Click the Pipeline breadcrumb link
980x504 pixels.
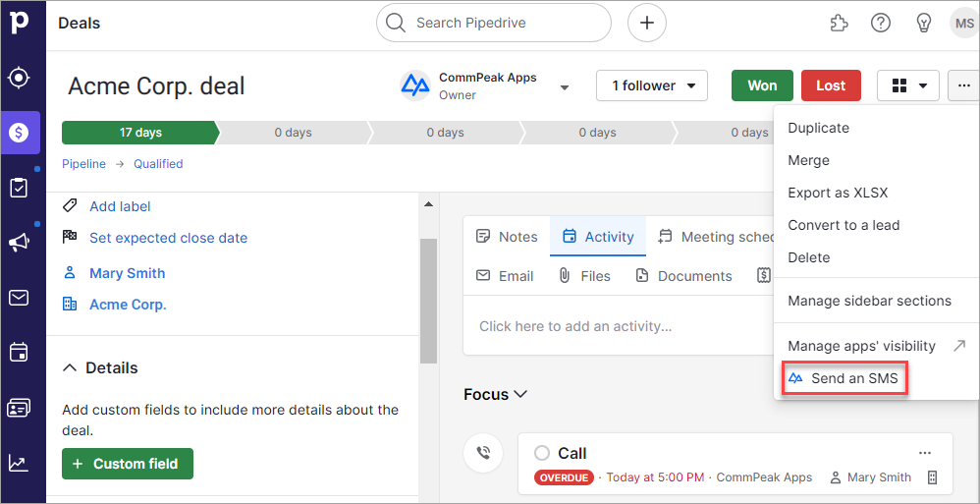pos(83,164)
